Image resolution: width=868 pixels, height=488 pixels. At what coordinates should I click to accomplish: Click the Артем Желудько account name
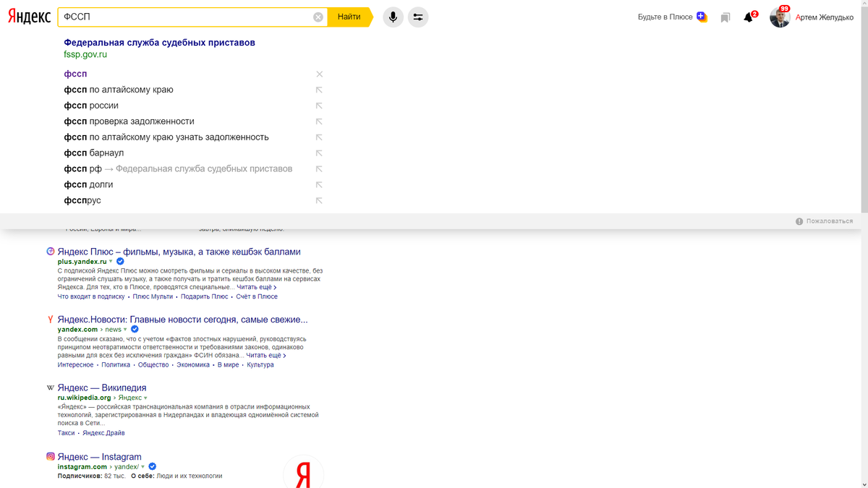[x=824, y=17]
